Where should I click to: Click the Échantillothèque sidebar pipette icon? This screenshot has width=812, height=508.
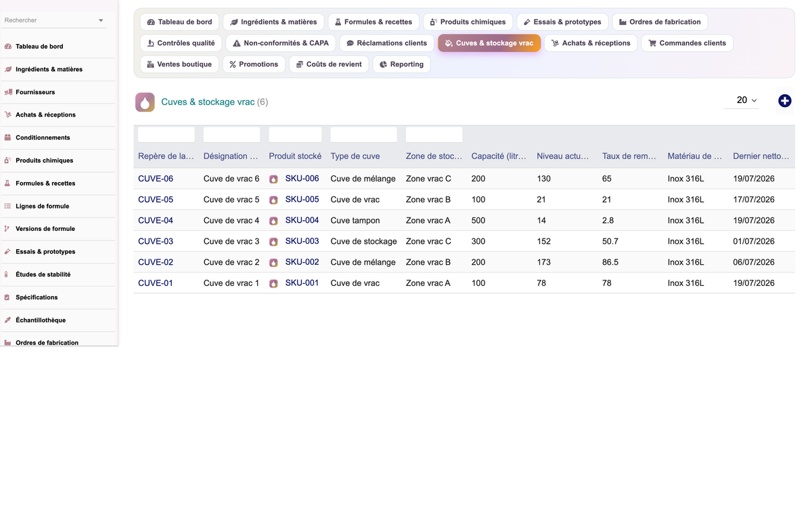coord(8,320)
